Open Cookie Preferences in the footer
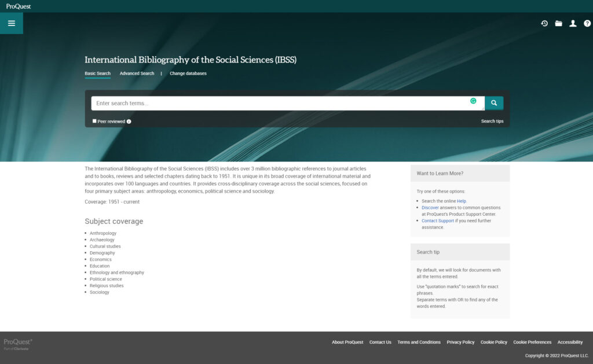This screenshot has width=593, height=364. click(532, 342)
